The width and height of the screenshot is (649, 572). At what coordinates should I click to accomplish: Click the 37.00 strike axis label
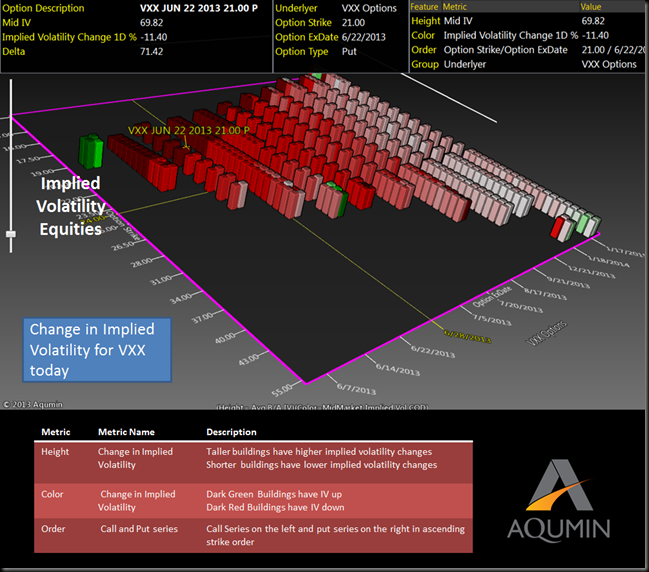[202, 318]
